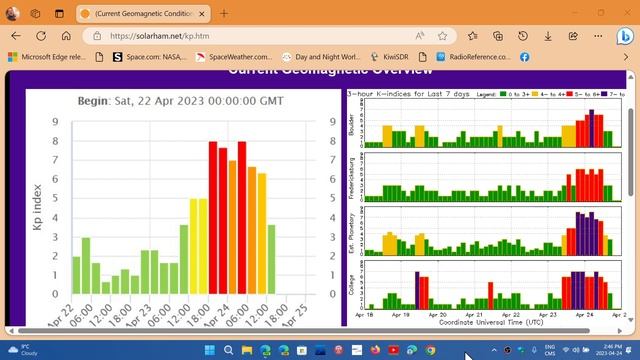Open the Windows Start menu
This screenshot has height=360, width=640.
pos(210,350)
